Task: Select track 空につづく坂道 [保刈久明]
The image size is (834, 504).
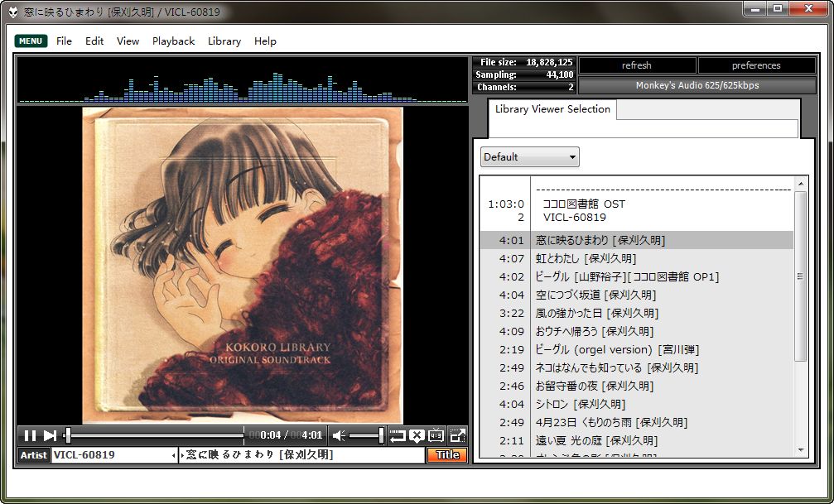Action: coord(636,295)
